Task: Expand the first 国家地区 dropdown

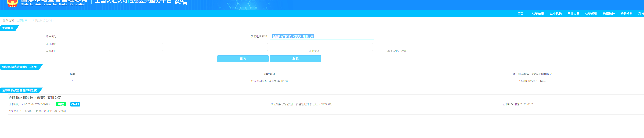Action: (84, 51)
